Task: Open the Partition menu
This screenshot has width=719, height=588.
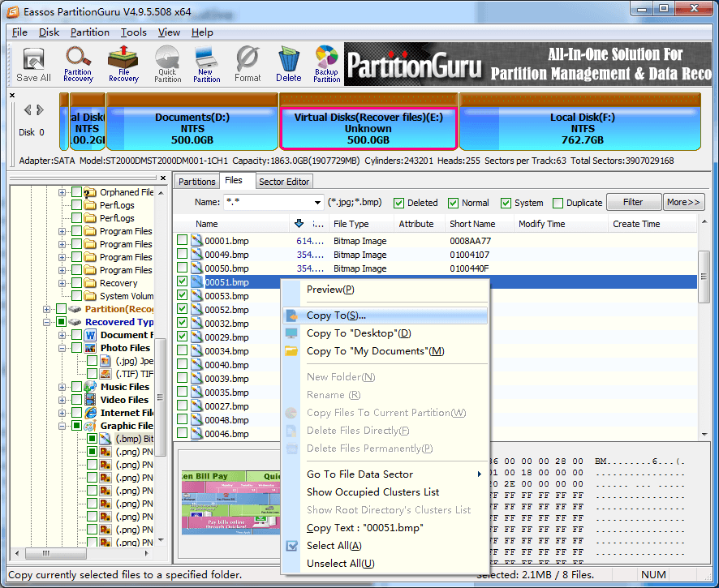Action: click(90, 32)
